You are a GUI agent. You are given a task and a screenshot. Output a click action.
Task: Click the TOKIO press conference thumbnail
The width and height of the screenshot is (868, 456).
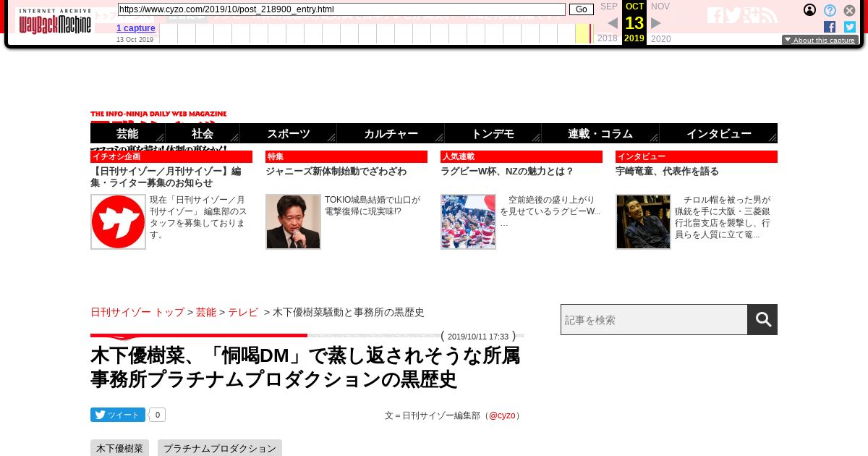click(293, 221)
